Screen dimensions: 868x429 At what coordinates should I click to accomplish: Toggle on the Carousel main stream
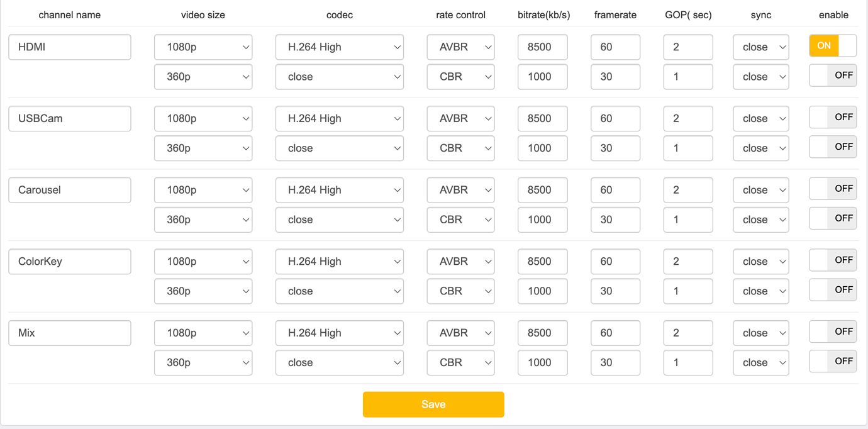click(832, 189)
